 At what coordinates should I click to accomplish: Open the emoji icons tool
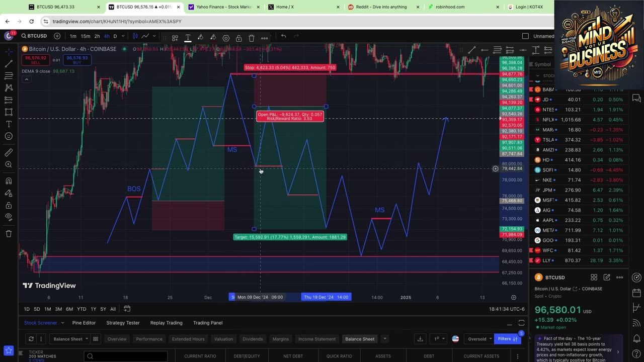(x=9, y=136)
